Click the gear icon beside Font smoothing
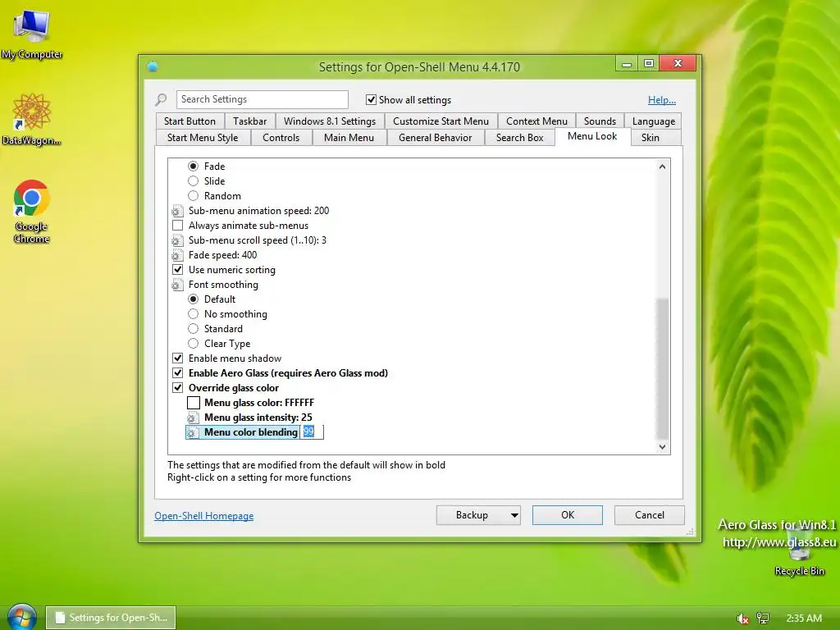Image resolution: width=840 pixels, height=630 pixels. [x=177, y=285]
